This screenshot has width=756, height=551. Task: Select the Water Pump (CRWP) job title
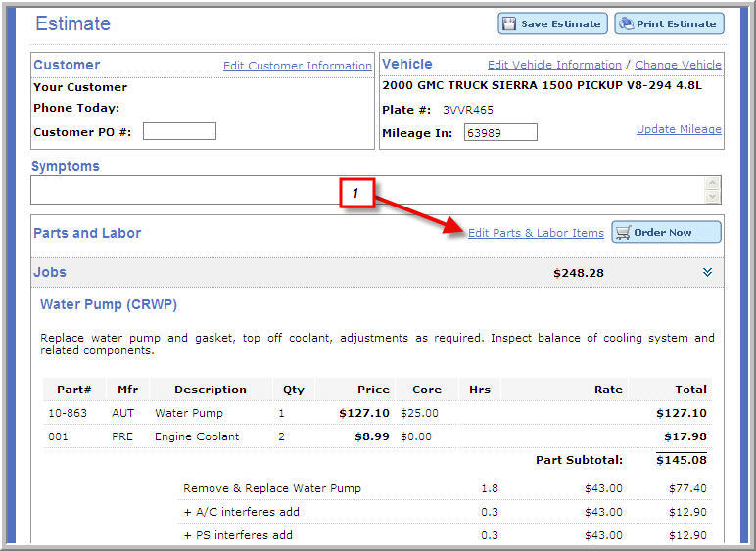(108, 305)
